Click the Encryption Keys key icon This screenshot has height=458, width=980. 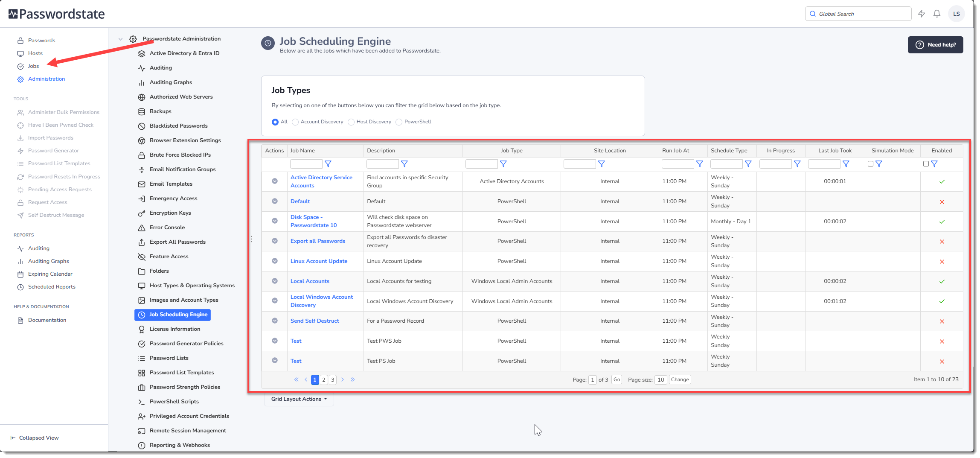(x=142, y=213)
